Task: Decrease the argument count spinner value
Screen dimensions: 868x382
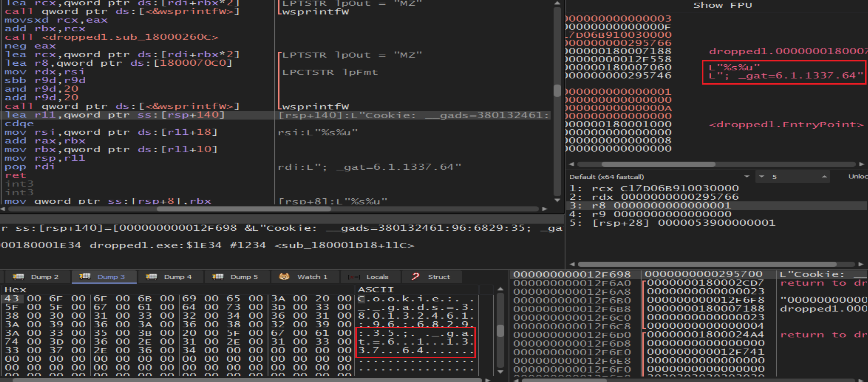Action: point(761,176)
